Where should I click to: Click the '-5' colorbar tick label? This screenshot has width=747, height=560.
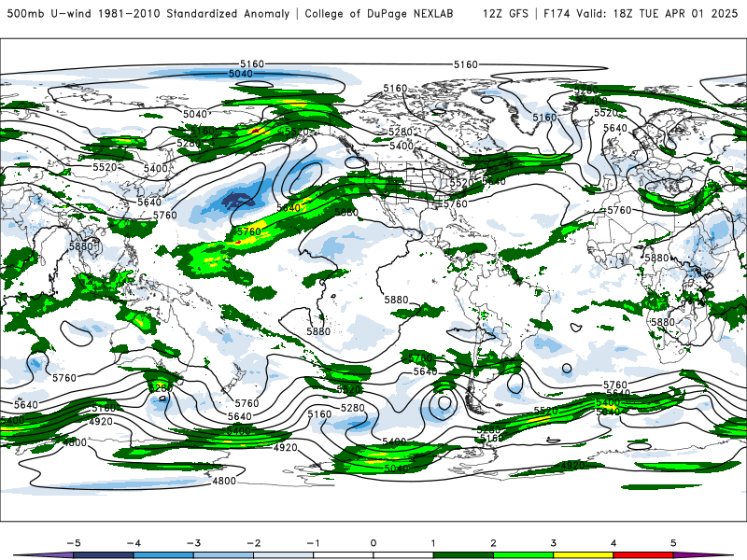(74, 543)
